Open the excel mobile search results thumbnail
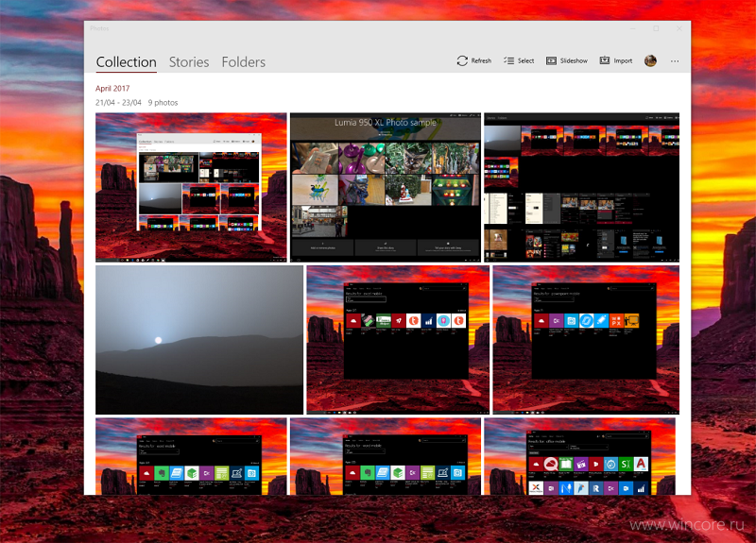This screenshot has height=543, width=756. (398, 340)
